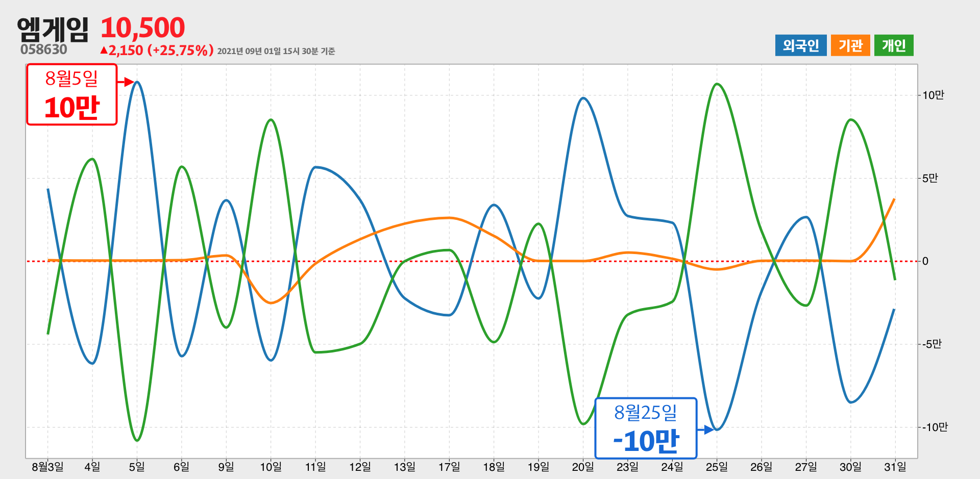Click the x-axis label 4일

(92, 467)
